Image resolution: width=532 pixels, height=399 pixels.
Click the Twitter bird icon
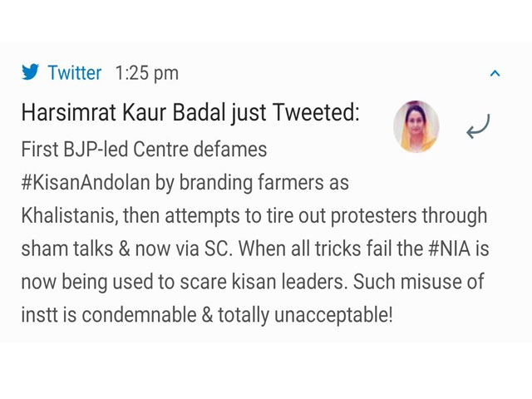[30, 72]
